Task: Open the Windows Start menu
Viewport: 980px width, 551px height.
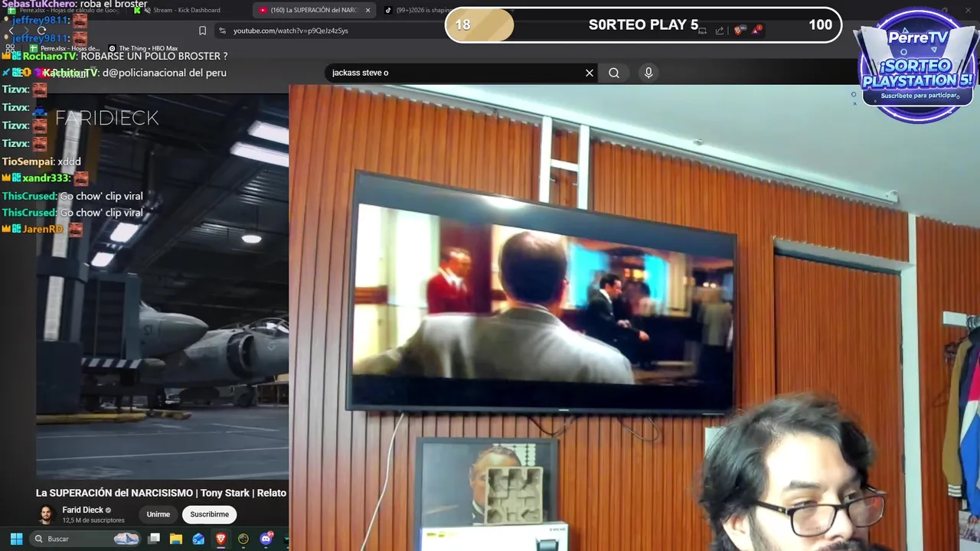Action: (16, 539)
